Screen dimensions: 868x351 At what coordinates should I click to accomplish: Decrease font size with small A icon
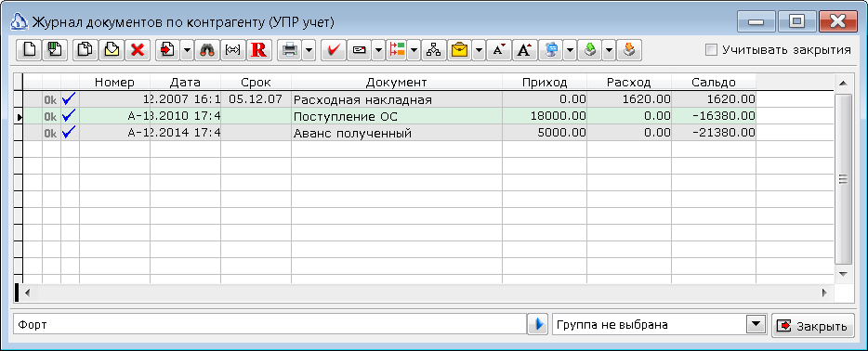pos(499,50)
